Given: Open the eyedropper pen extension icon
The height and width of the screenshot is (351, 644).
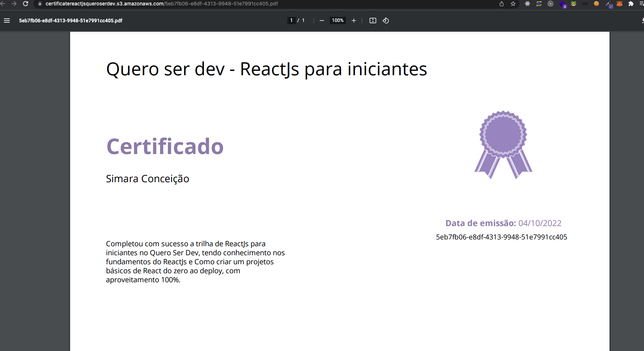Looking at the screenshot, I should [609, 4].
